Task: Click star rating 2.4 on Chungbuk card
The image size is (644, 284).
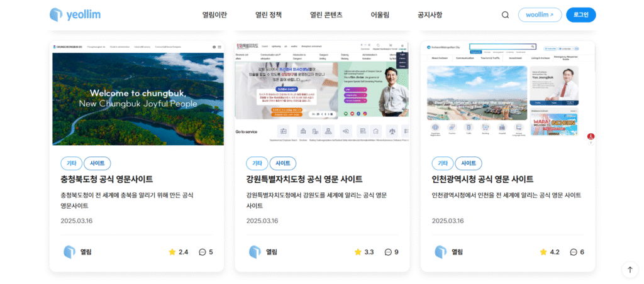Action: pyautogui.click(x=179, y=252)
